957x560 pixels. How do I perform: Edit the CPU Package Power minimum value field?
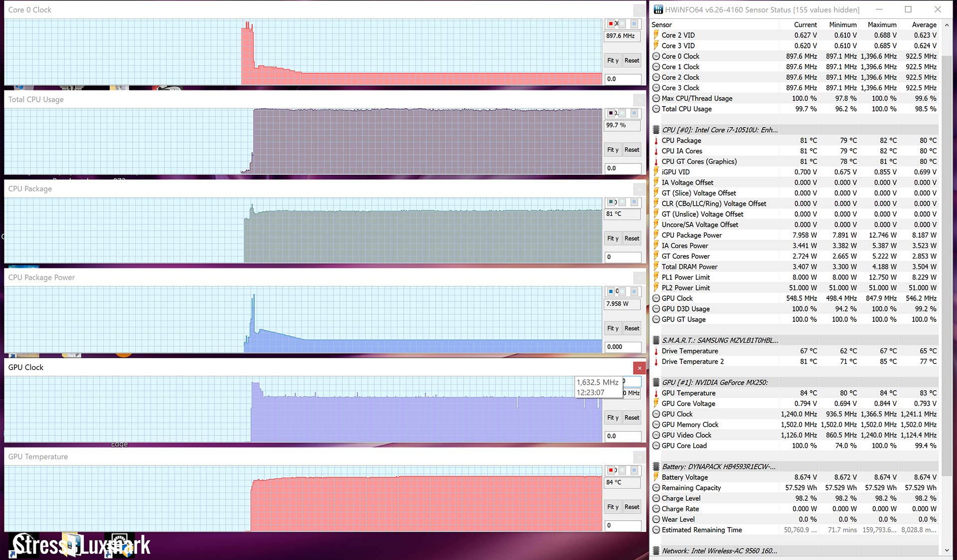click(622, 347)
